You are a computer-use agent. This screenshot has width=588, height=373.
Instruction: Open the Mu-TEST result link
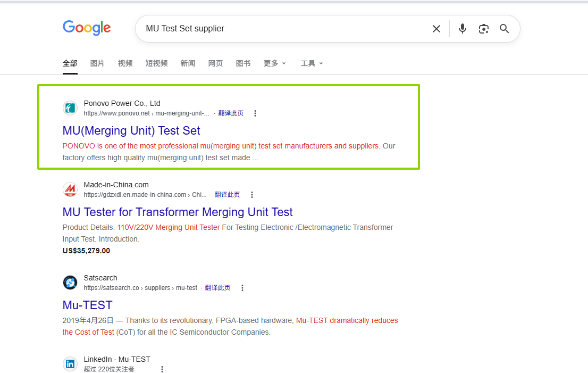point(87,305)
